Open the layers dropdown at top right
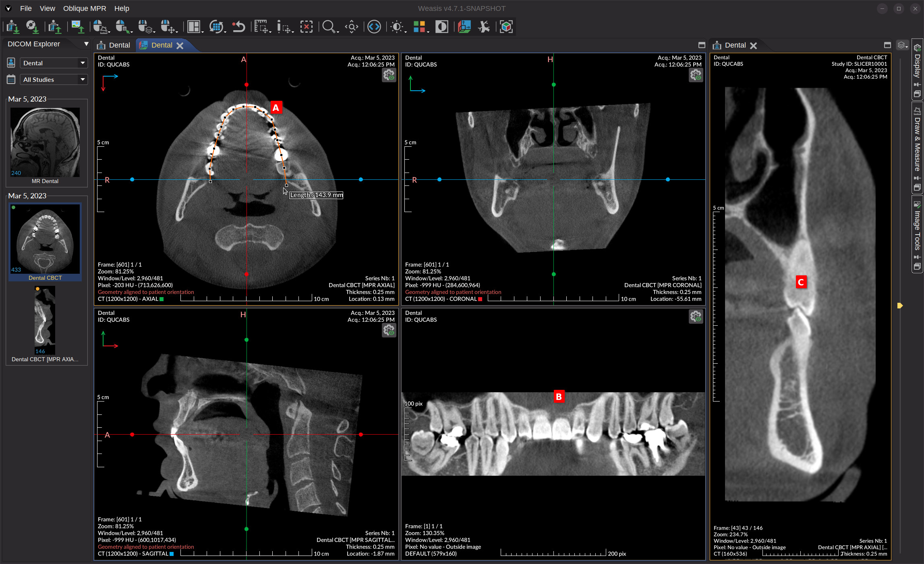Screen dimensions: 924x564 pos(902,45)
